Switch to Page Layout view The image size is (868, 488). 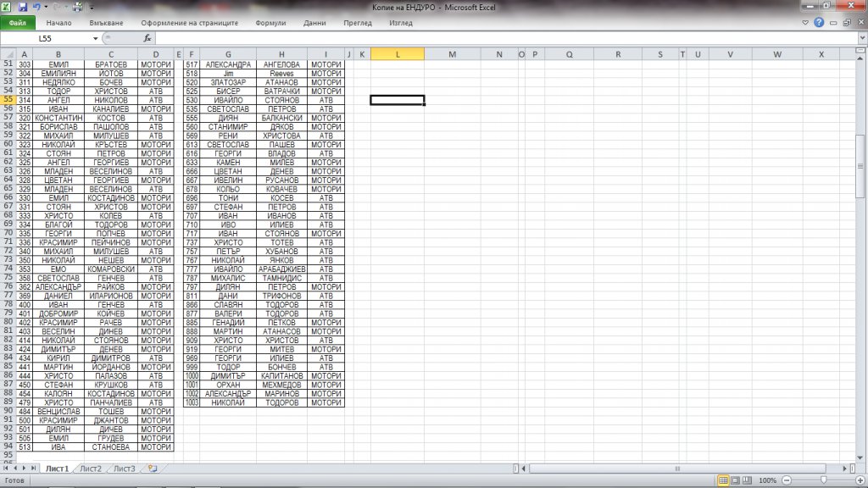pos(735,480)
